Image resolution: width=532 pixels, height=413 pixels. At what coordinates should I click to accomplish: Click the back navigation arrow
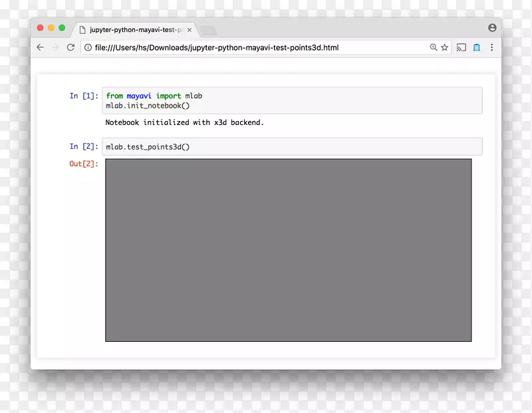(40, 47)
